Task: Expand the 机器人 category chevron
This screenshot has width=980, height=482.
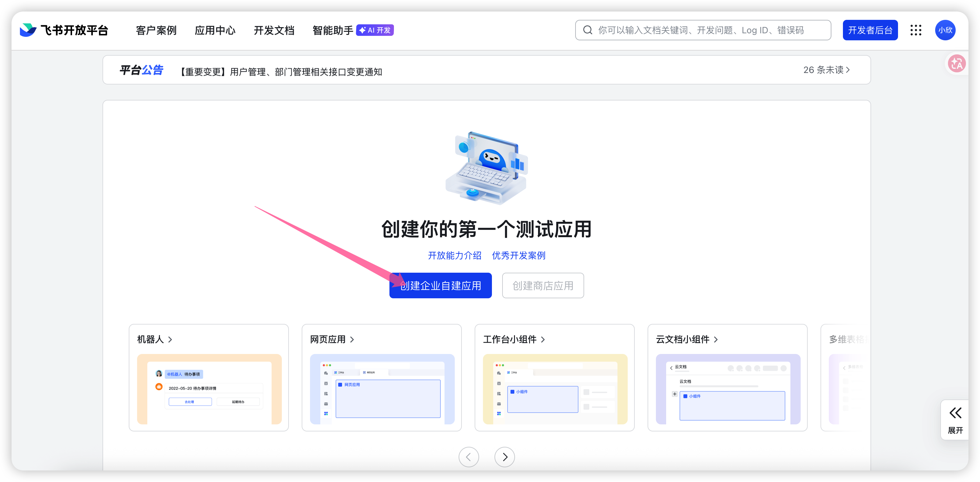Action: click(170, 340)
